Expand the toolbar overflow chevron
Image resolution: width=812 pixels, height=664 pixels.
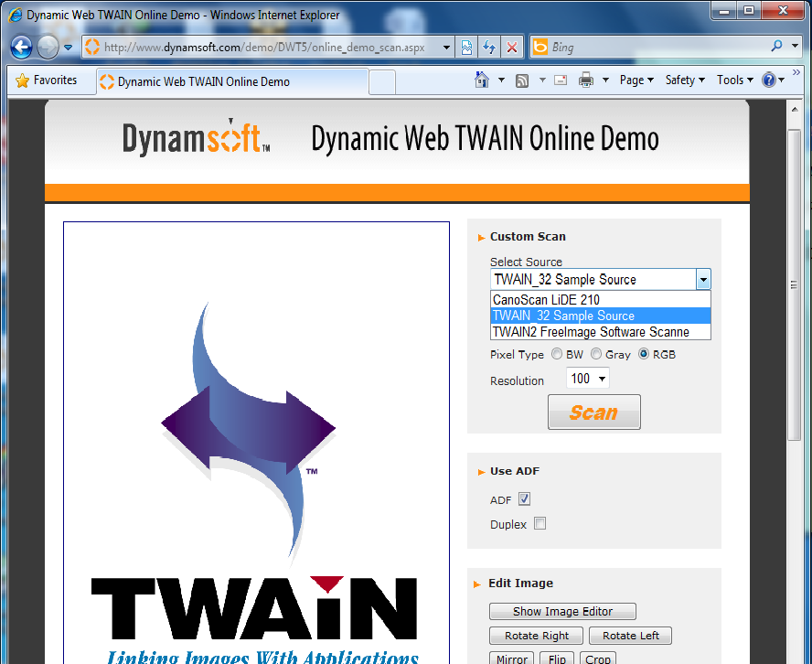pyautogui.click(x=796, y=72)
